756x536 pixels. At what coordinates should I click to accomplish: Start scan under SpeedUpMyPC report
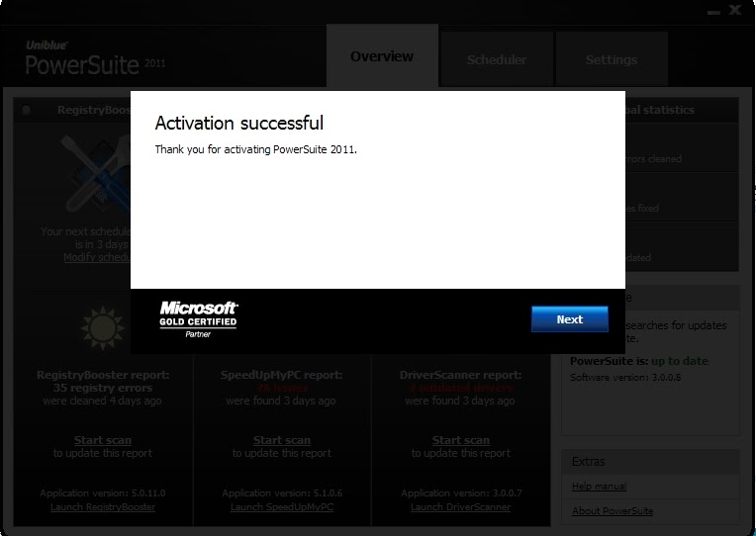[282, 440]
